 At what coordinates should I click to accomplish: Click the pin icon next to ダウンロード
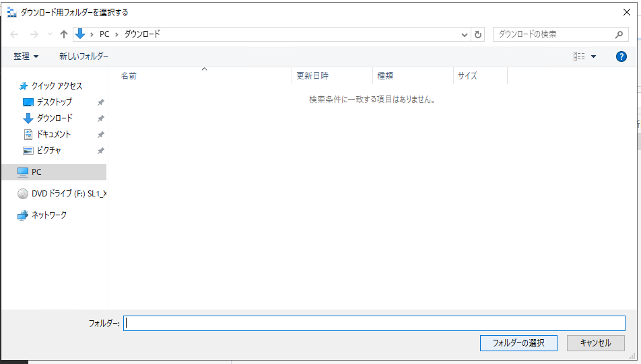[x=100, y=118]
